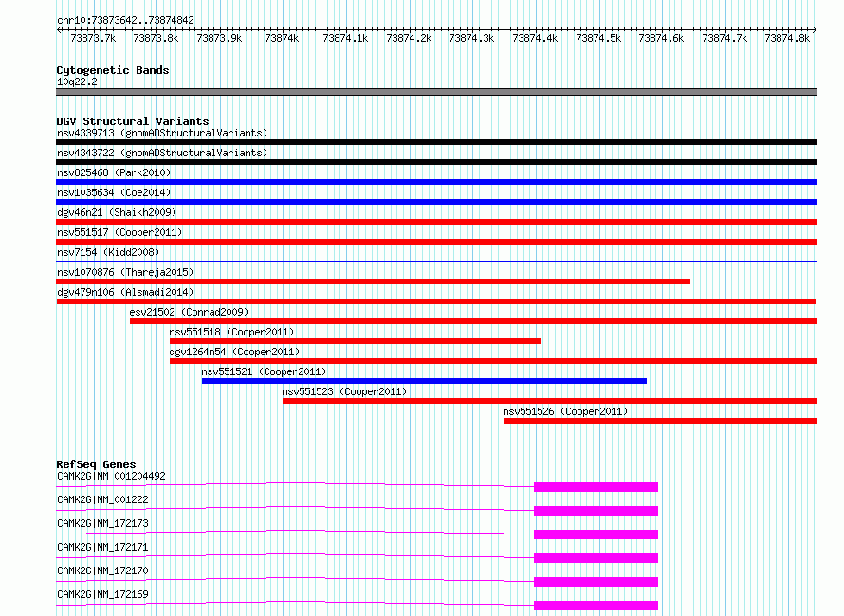Click the blue bar under nsv825468

tap(436, 182)
